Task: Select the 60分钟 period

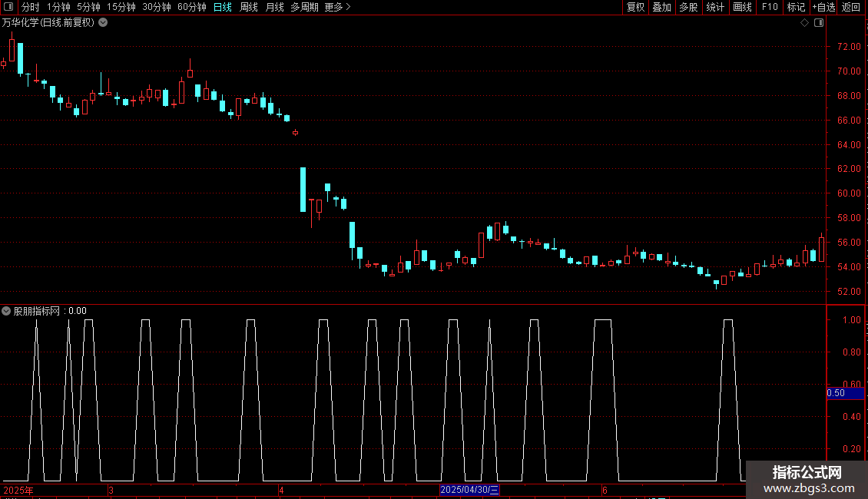Action: [x=191, y=7]
